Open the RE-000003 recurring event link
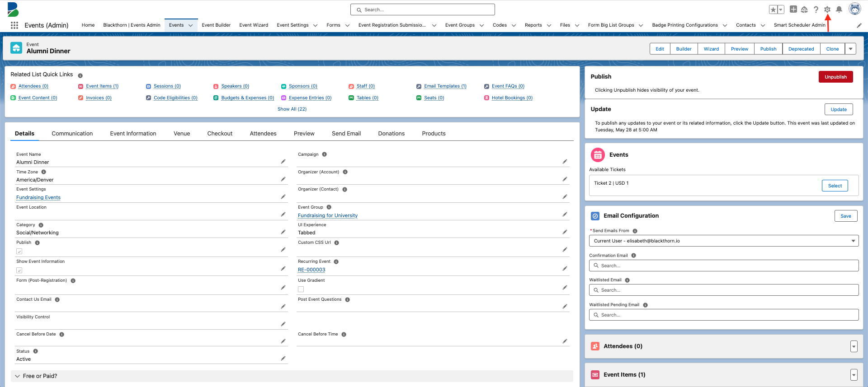The image size is (868, 387). point(311,270)
